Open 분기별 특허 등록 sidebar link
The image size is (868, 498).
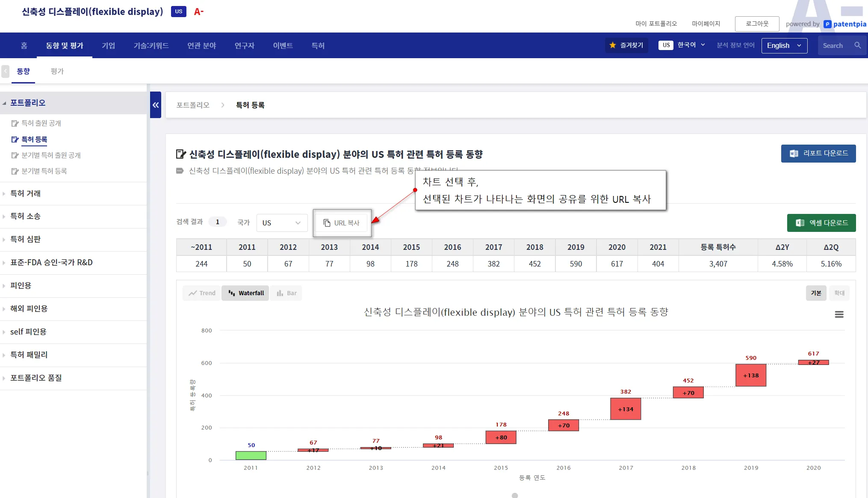point(44,171)
